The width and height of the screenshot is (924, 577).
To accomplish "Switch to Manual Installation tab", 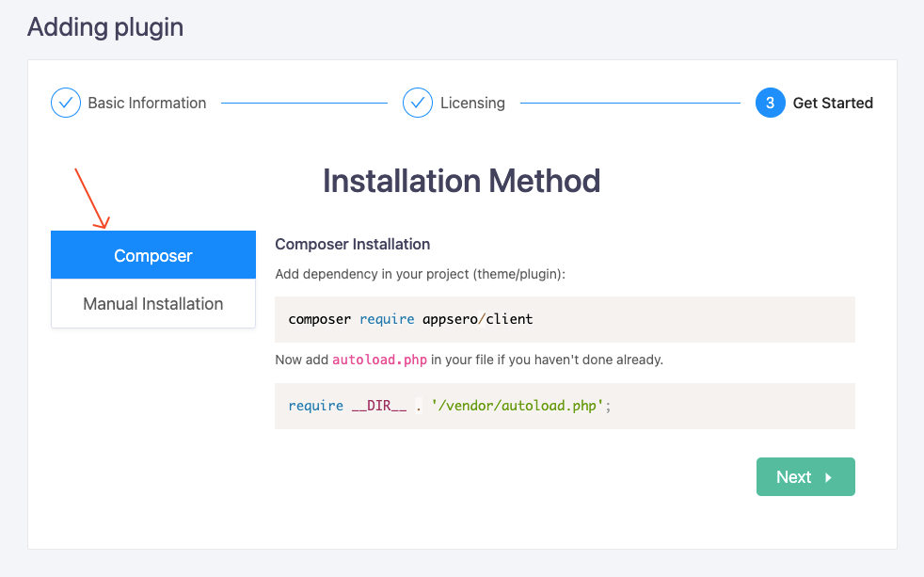I will point(153,303).
